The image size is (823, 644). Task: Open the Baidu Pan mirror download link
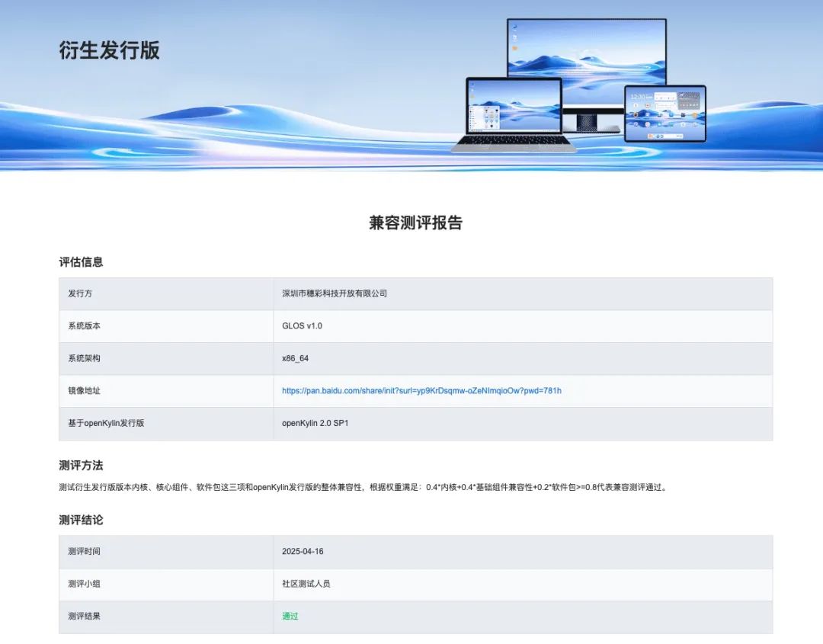(x=421, y=390)
